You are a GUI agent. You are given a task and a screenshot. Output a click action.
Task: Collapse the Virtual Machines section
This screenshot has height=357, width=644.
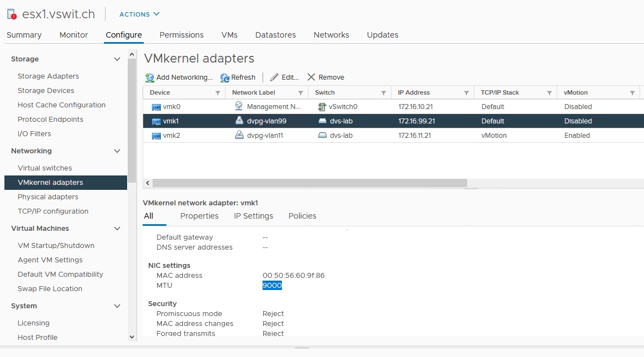[117, 229]
